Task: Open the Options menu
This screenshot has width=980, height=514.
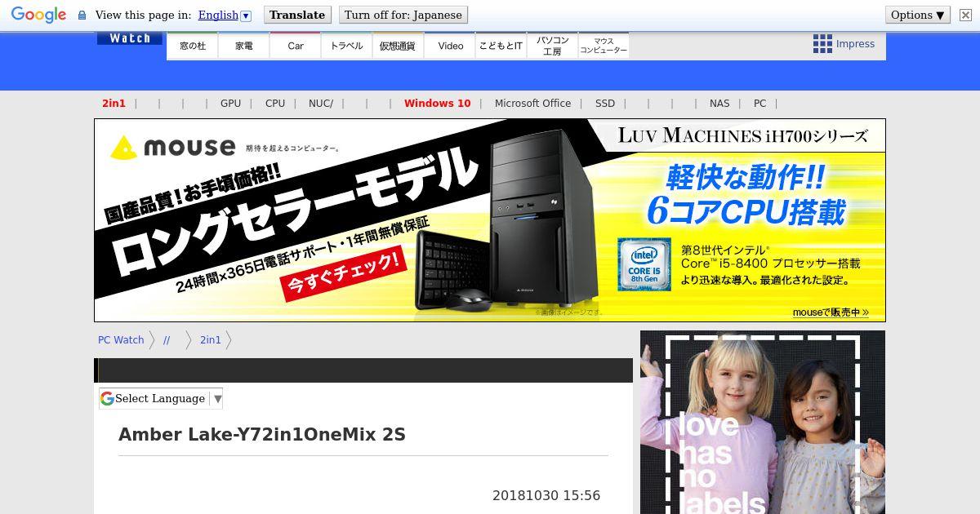Action: click(918, 15)
